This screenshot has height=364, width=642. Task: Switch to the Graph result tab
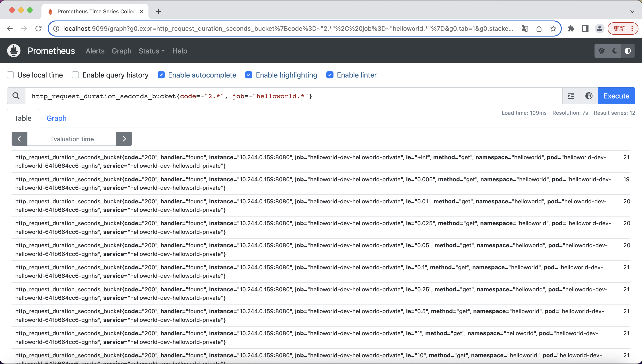click(57, 118)
